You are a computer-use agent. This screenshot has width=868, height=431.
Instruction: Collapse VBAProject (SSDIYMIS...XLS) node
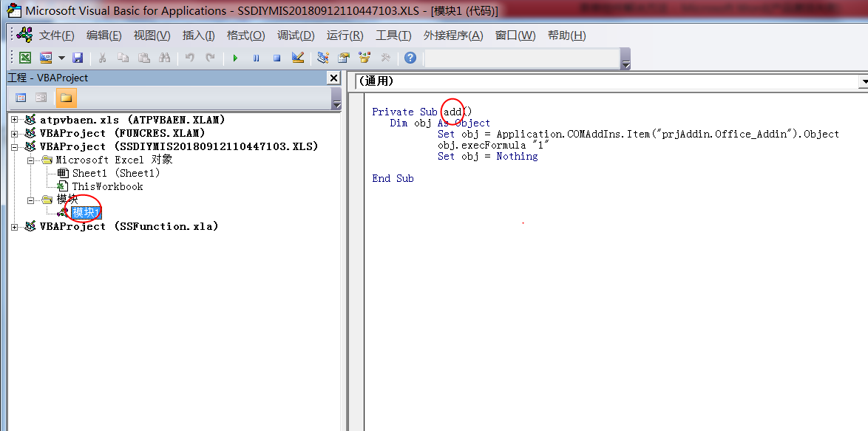[14, 146]
